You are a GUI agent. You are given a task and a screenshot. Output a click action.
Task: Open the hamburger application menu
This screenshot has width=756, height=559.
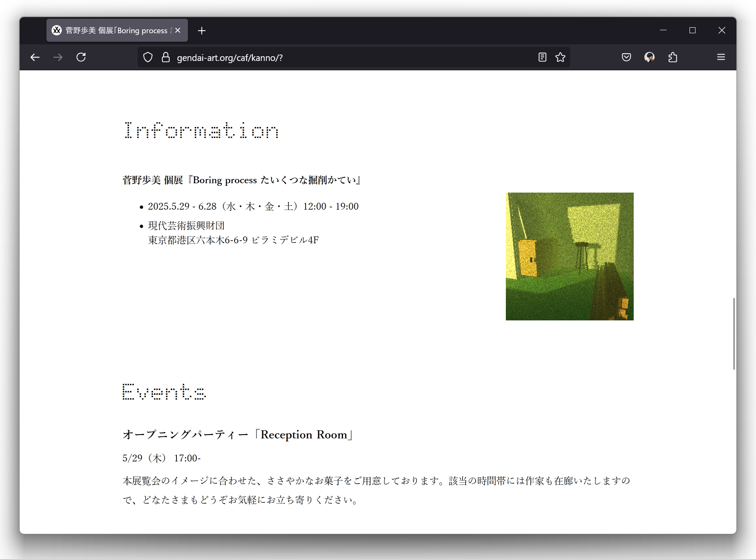click(721, 57)
